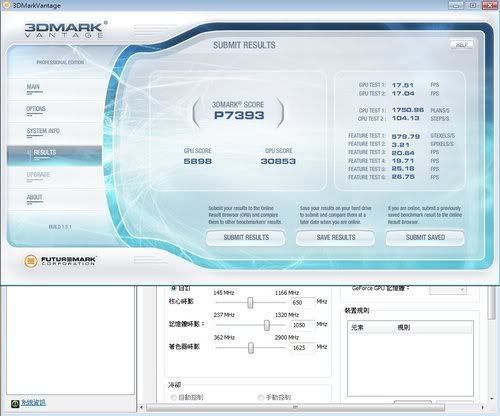Click the 237 MHz memory clock minimum label
This screenshot has width=500, height=416.
pyautogui.click(x=224, y=315)
